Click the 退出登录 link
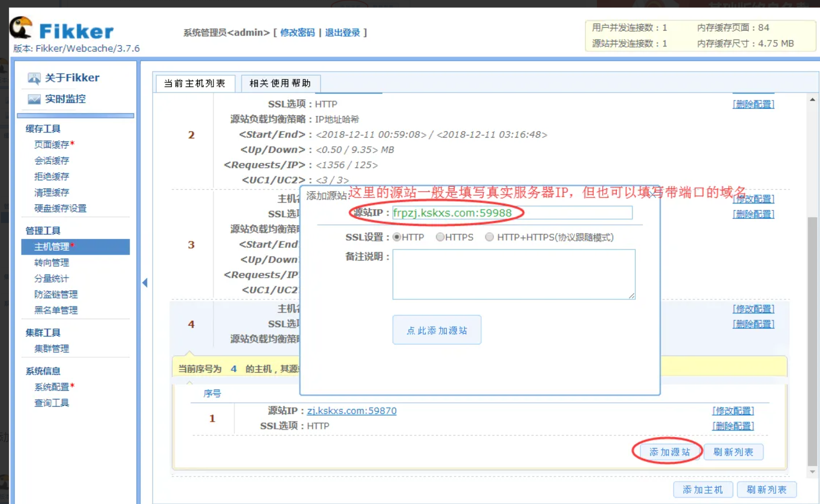Viewport: 820px width, 504px height. [x=342, y=33]
